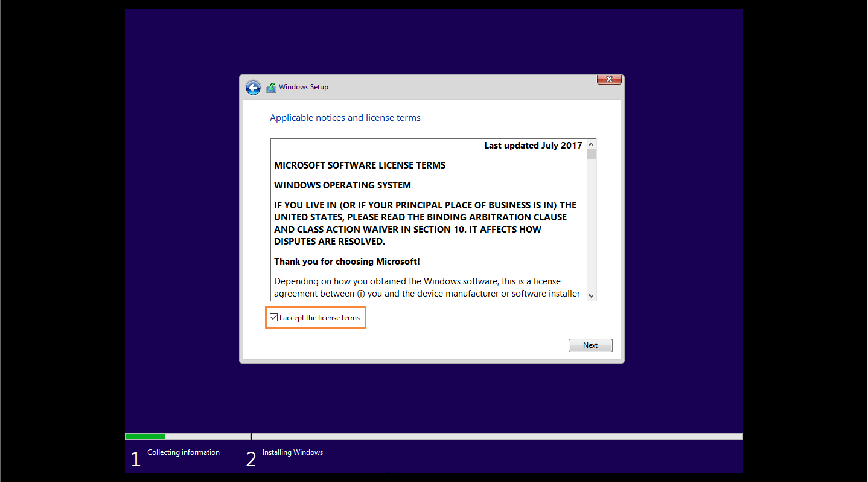Click the 'Windows Setup' title text
The image size is (868, 482).
[x=304, y=87]
